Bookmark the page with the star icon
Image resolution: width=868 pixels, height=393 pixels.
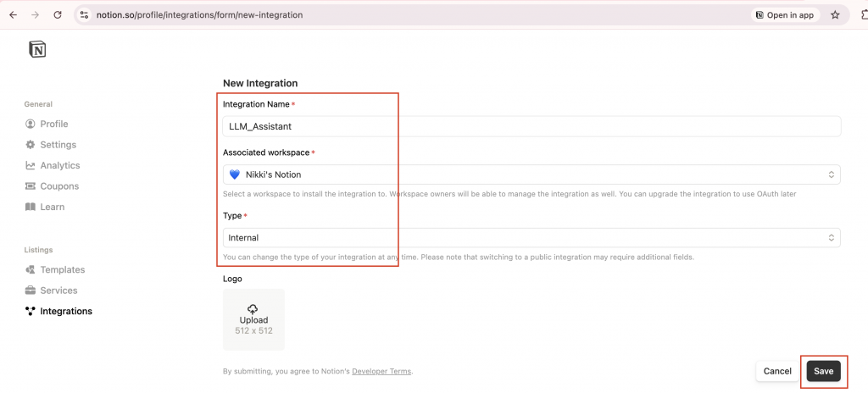(835, 15)
